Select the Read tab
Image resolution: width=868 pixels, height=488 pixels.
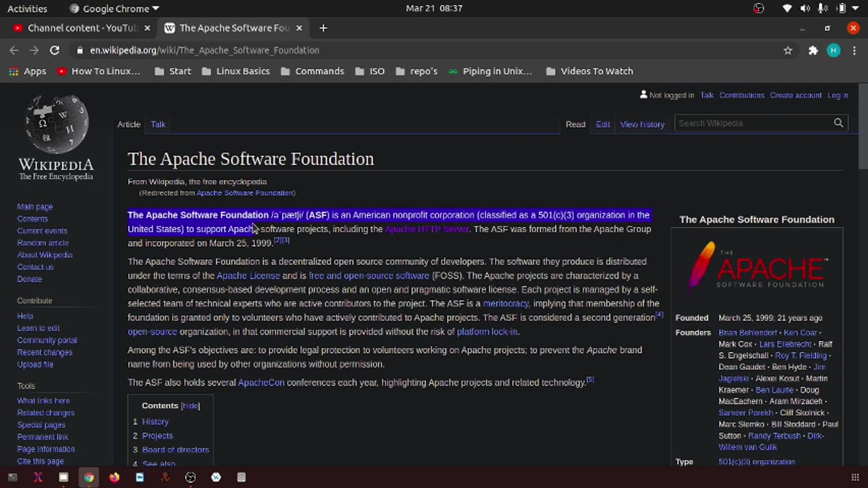coord(576,124)
